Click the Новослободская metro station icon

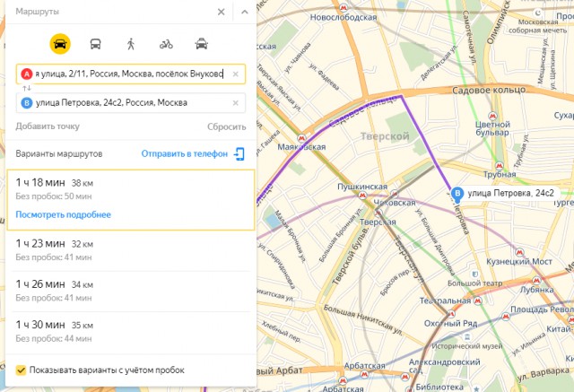pyautogui.click(x=344, y=7)
